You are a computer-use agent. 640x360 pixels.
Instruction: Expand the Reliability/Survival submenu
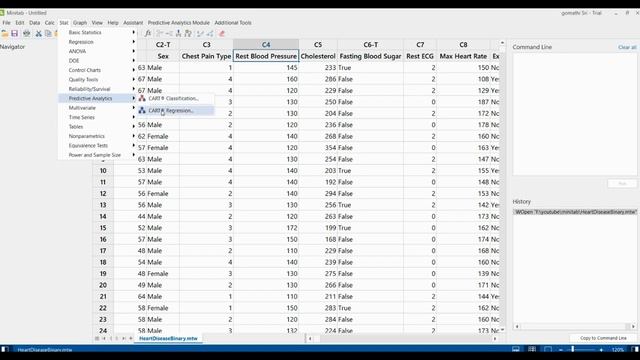pyautogui.click(x=97, y=89)
